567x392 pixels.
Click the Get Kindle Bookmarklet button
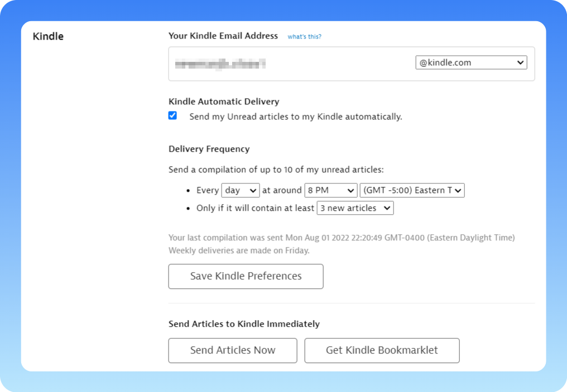click(382, 351)
